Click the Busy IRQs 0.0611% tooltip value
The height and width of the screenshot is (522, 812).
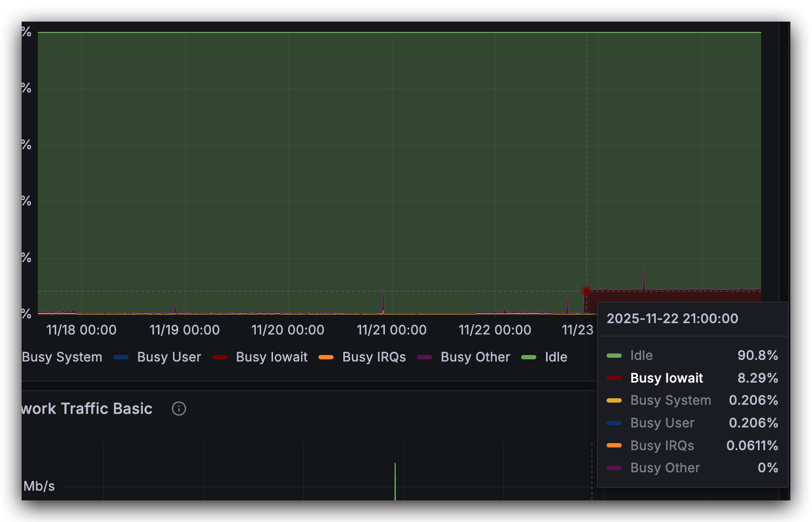click(752, 446)
